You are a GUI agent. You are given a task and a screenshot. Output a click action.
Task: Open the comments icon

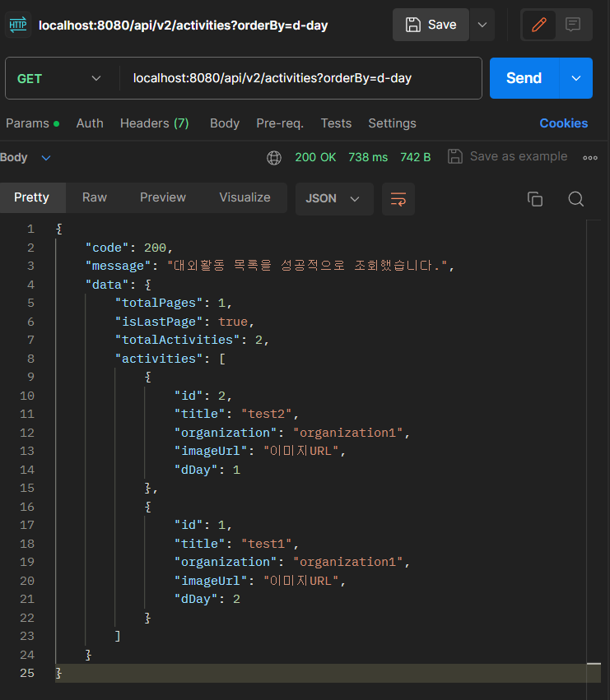(x=572, y=25)
